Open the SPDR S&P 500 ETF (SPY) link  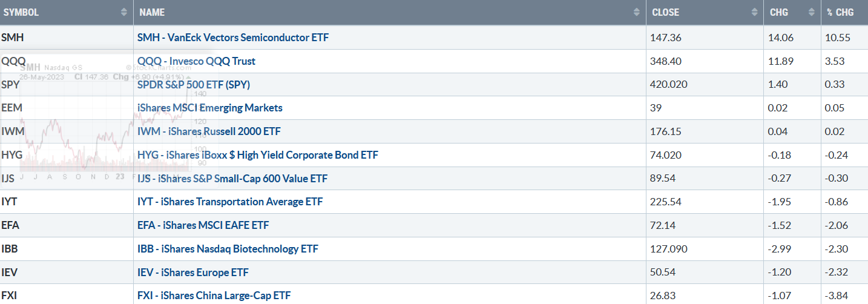pyautogui.click(x=194, y=85)
